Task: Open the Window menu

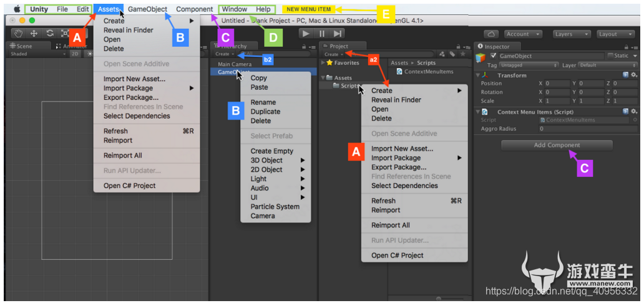Action: (x=235, y=9)
